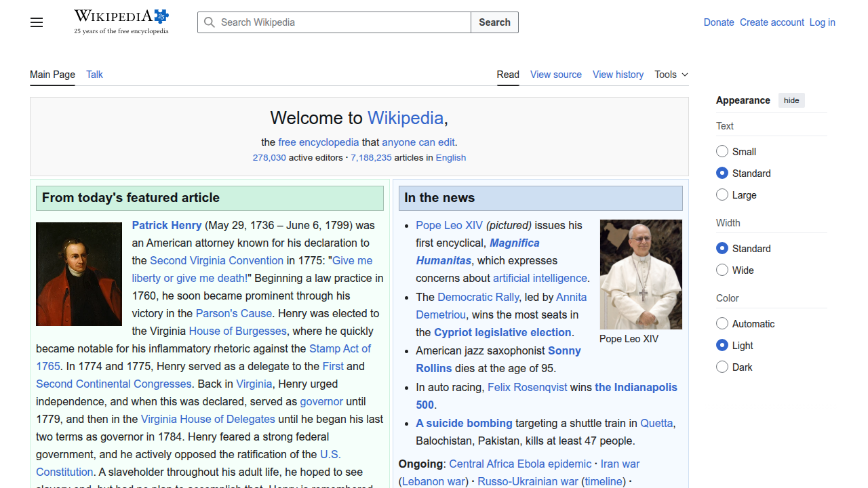Open the Iran war link

(x=620, y=464)
